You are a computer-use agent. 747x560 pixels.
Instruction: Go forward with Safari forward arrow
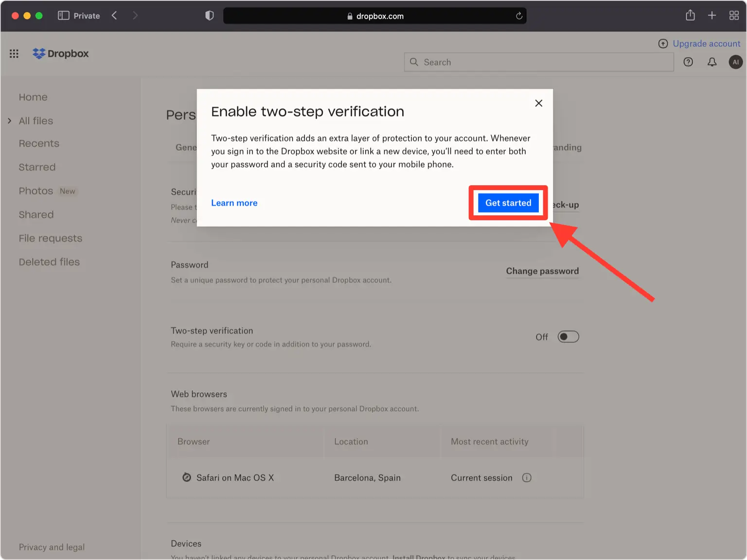point(135,16)
